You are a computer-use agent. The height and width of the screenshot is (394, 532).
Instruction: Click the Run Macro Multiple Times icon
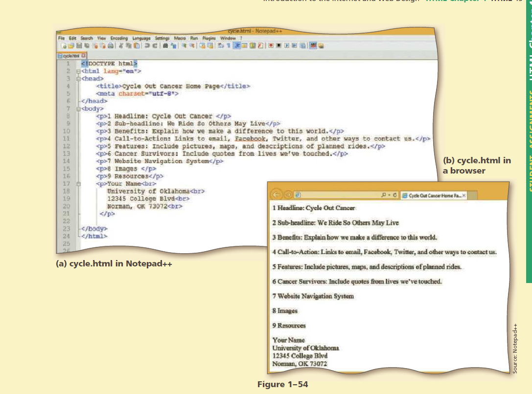(295, 45)
